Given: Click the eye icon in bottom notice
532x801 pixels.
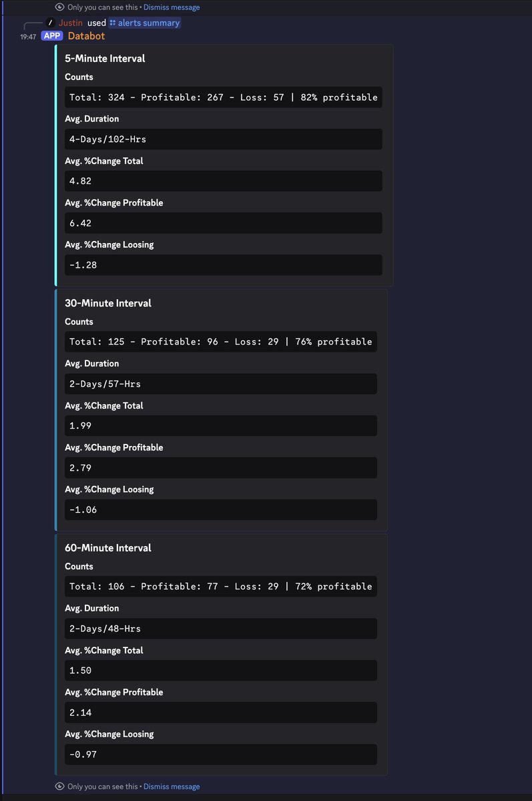Looking at the screenshot, I should (60, 786).
